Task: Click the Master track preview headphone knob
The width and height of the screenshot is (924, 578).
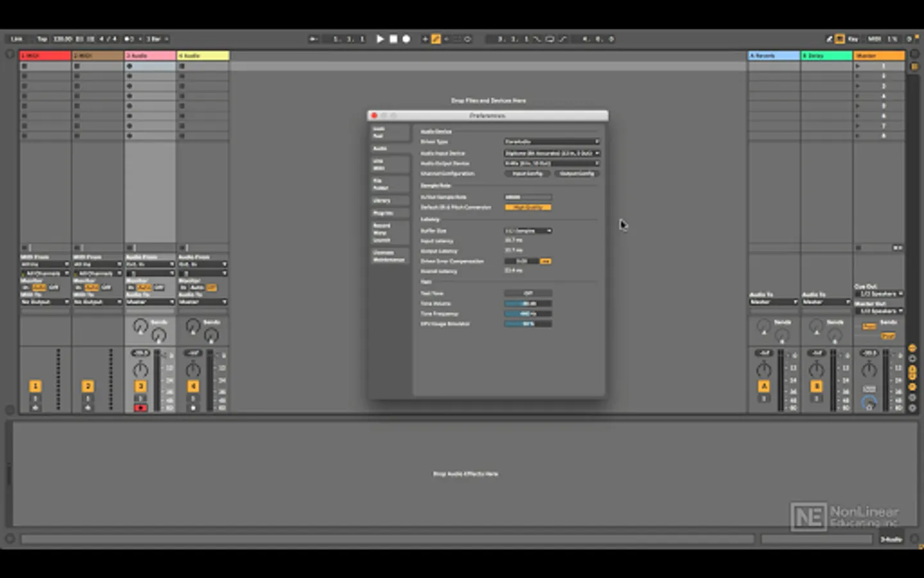Action: [869, 403]
